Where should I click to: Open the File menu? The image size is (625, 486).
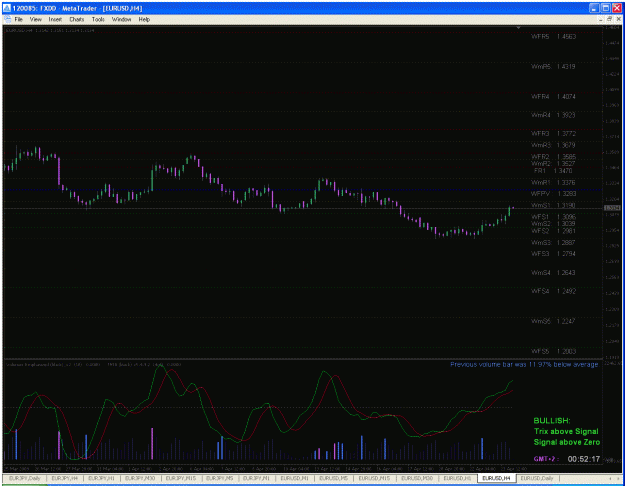click(x=19, y=19)
